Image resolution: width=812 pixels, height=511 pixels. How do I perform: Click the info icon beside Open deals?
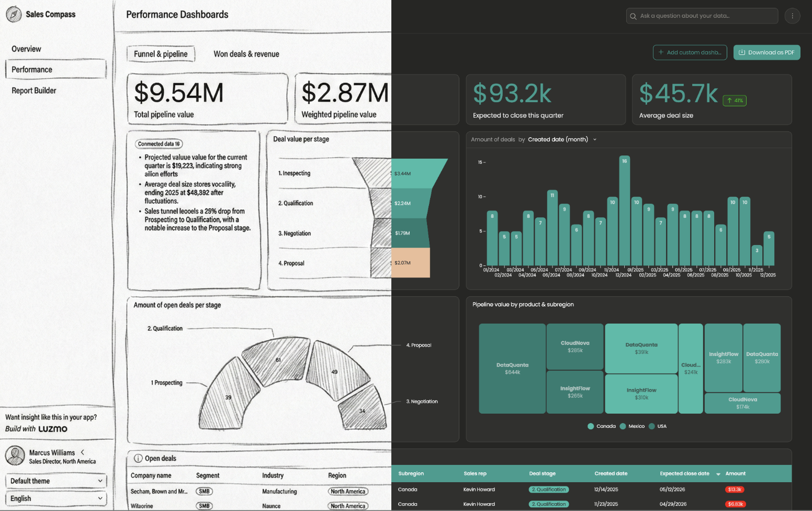coord(138,458)
